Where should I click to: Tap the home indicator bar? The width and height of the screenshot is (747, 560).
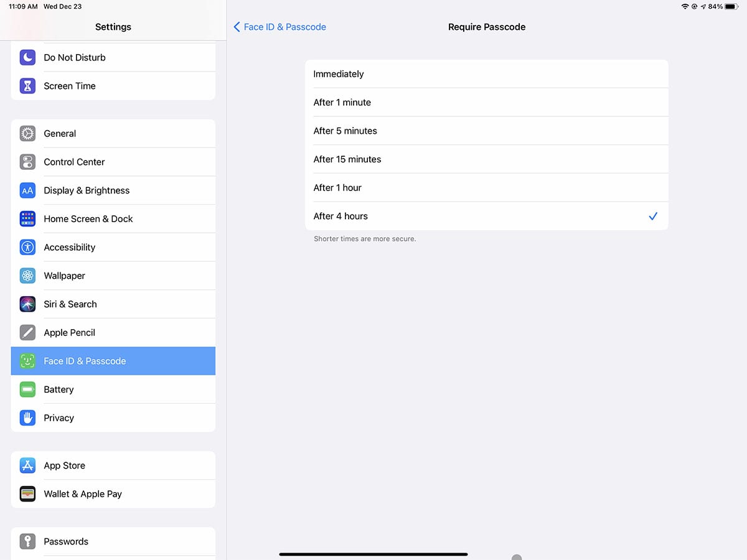(x=374, y=554)
